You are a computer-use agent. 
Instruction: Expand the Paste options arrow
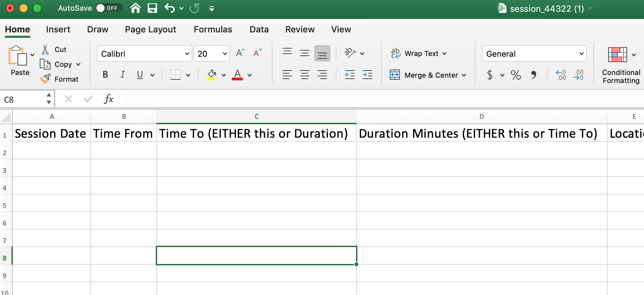[32, 55]
